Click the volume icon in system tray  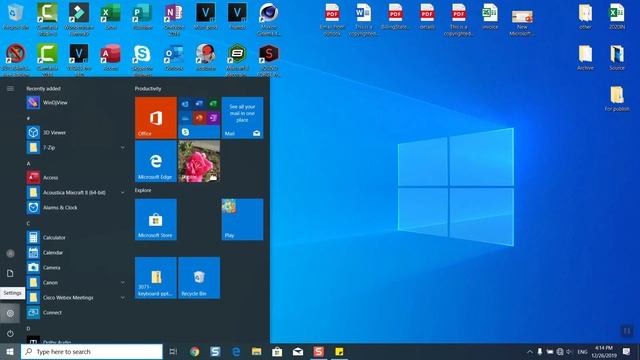click(569, 351)
